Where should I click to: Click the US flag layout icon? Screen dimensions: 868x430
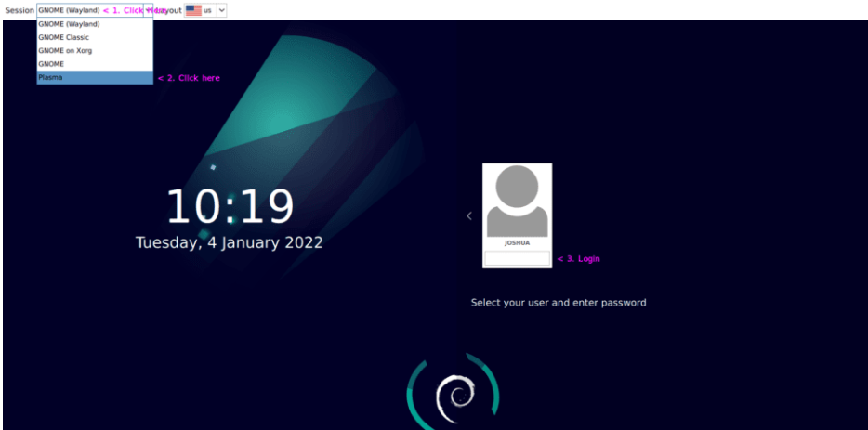coord(193,10)
